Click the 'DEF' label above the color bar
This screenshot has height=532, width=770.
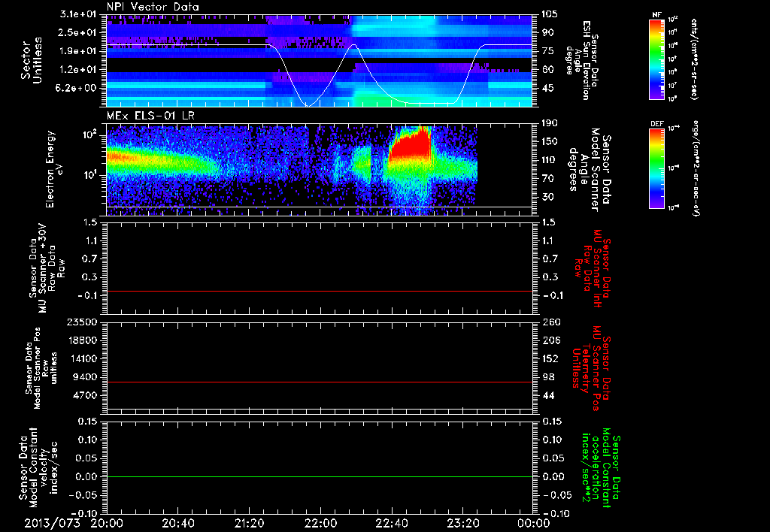(x=657, y=124)
